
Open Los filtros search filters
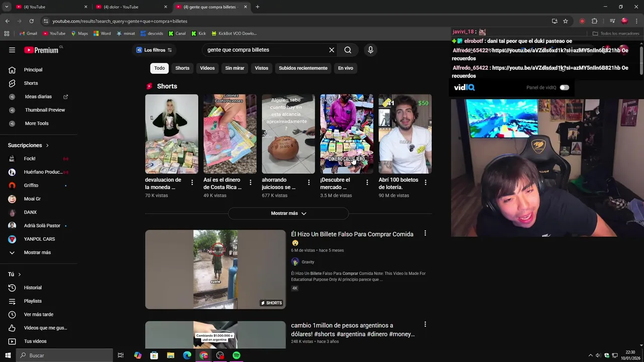[154, 50]
